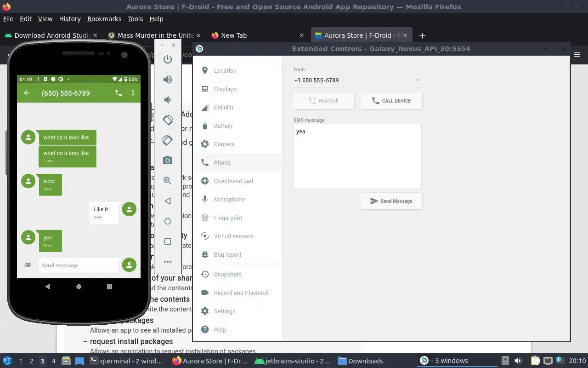
Task: Take emulator screenshot with camera icon
Action: tap(168, 161)
